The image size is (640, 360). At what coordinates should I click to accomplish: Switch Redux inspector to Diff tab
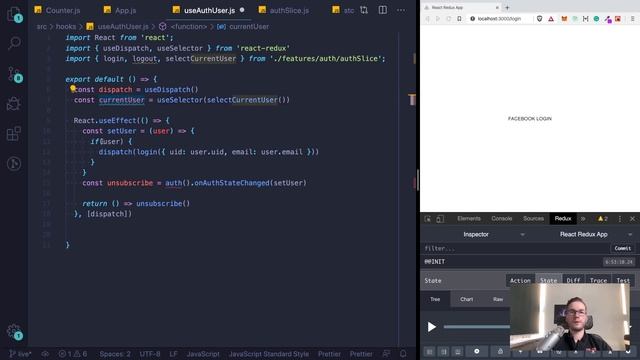click(x=573, y=280)
